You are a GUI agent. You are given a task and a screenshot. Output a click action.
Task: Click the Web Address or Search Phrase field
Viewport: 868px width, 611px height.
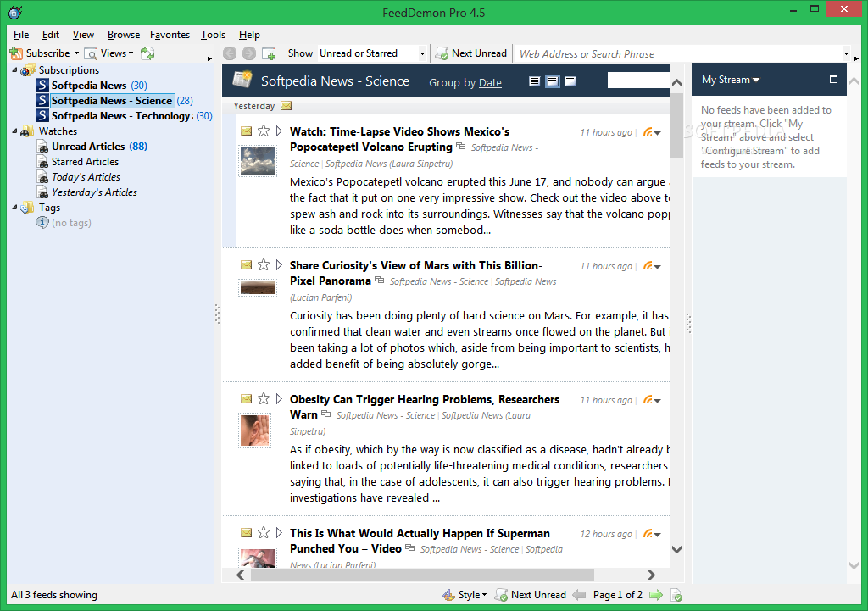[678, 53]
